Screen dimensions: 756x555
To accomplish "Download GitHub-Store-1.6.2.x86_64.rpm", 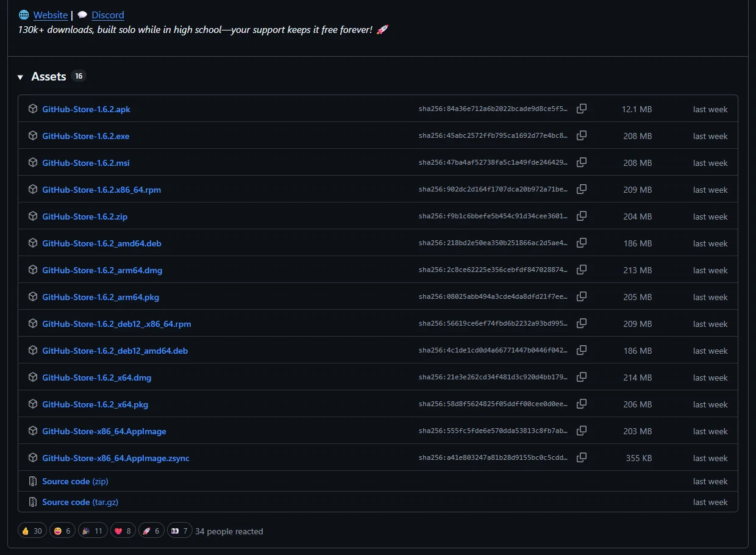I will (x=101, y=189).
